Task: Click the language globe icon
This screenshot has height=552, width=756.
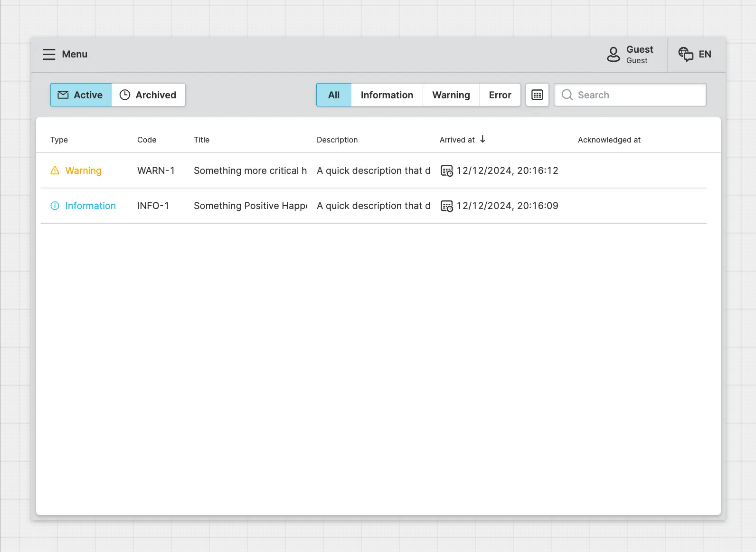Action: coord(685,54)
